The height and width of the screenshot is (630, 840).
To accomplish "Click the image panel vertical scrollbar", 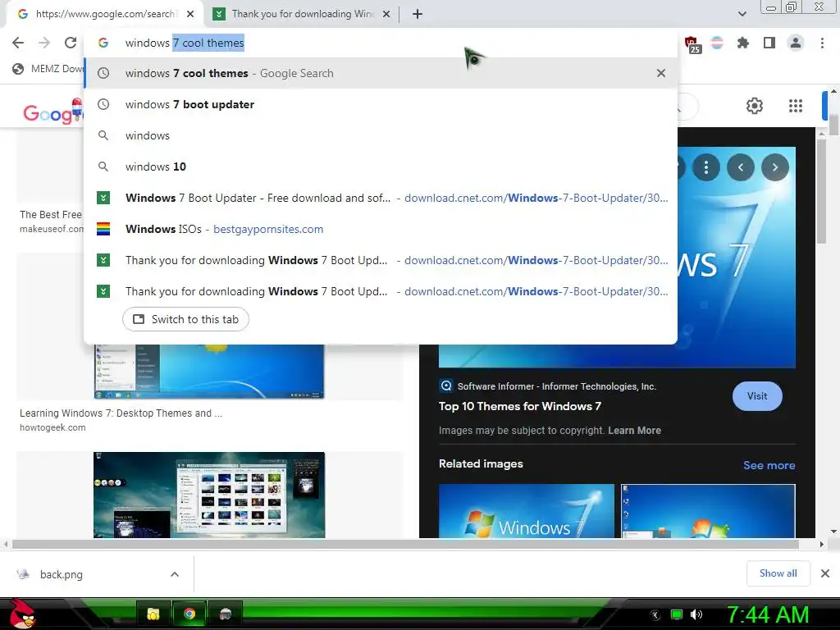I will (821, 191).
